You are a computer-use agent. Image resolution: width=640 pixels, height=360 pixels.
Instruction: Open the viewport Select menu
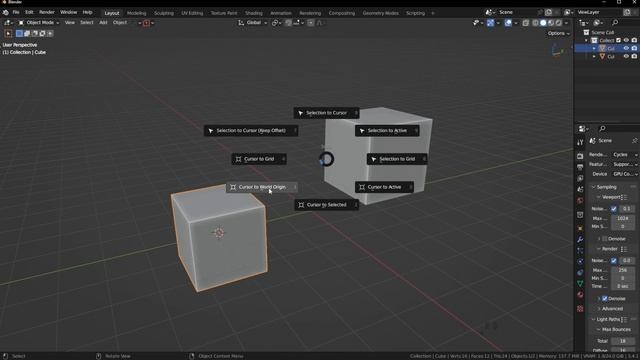pyautogui.click(x=87, y=23)
